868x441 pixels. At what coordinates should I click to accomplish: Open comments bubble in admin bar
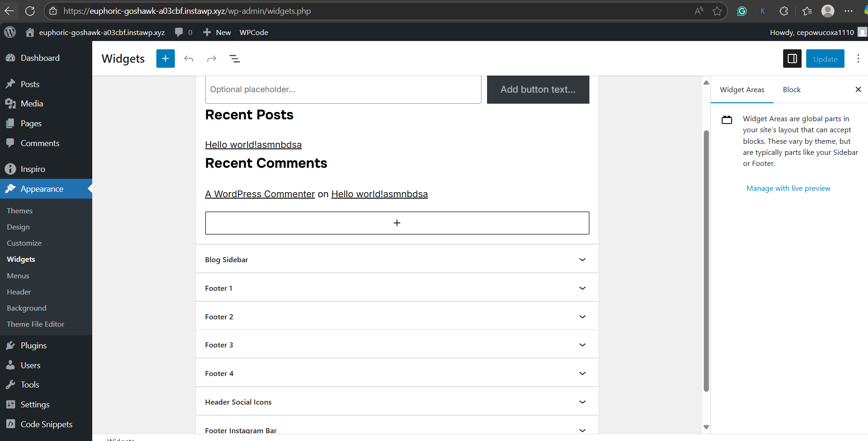pyautogui.click(x=183, y=32)
